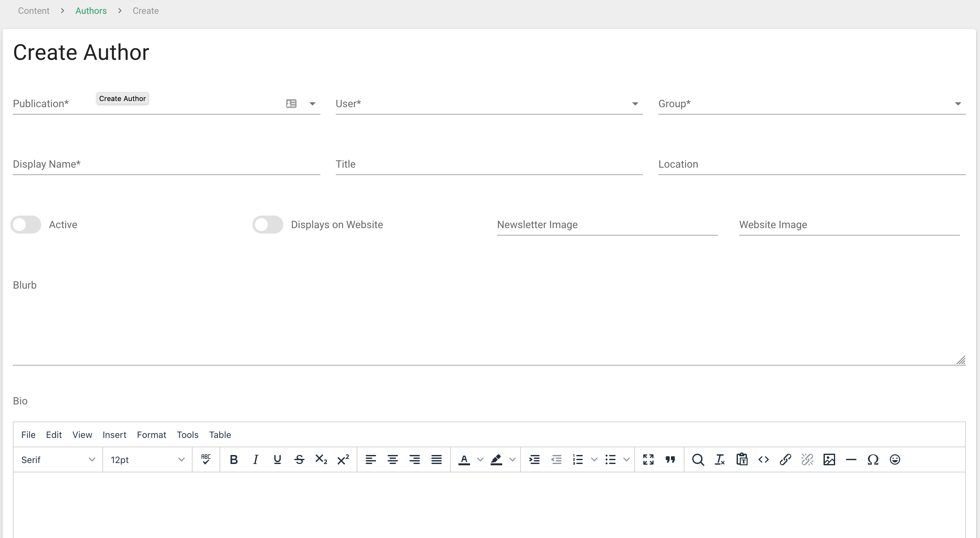Click the Bold formatting icon
Image resolution: width=980 pixels, height=538 pixels.
[234, 460]
